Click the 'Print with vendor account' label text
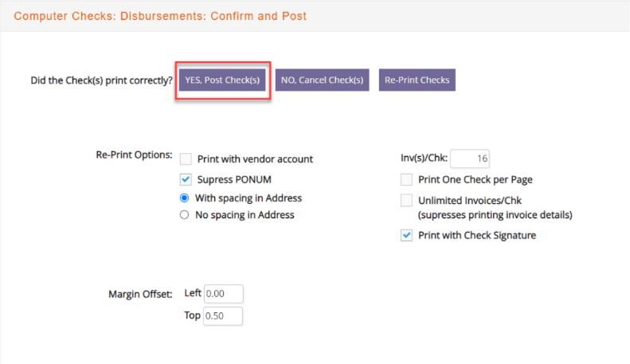The height and width of the screenshot is (364, 630). coord(255,159)
